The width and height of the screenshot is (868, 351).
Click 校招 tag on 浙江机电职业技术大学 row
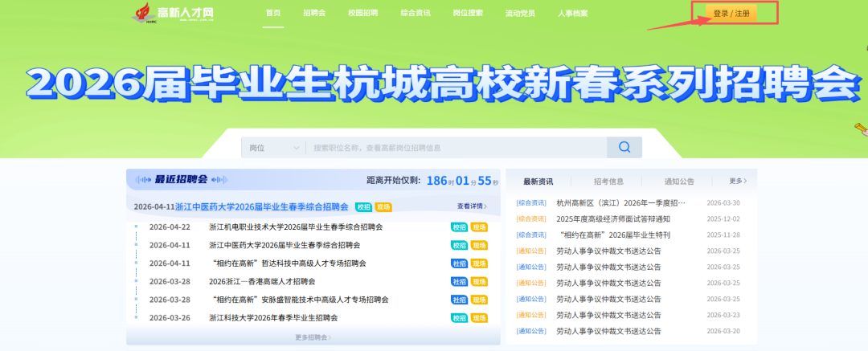click(460, 227)
